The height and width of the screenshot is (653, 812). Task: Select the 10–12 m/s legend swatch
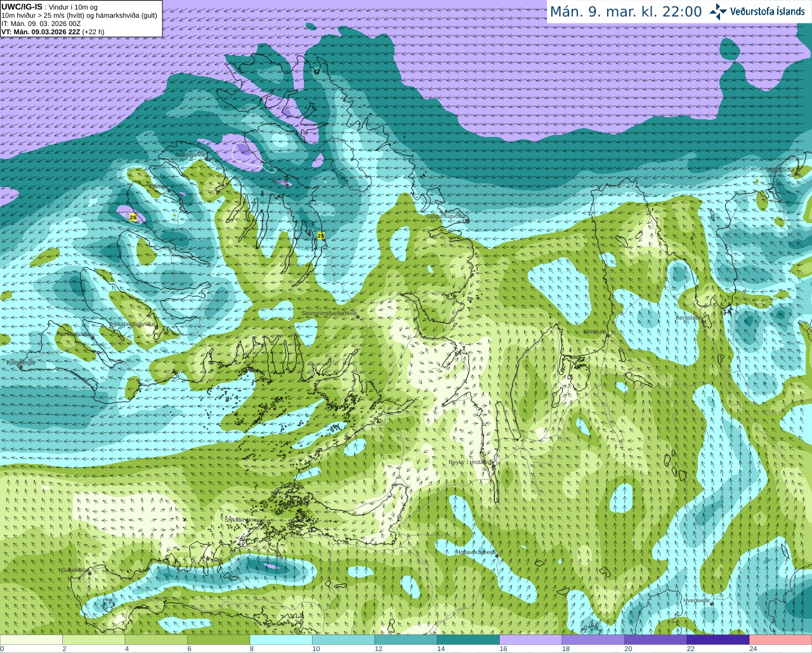pyautogui.click(x=343, y=640)
